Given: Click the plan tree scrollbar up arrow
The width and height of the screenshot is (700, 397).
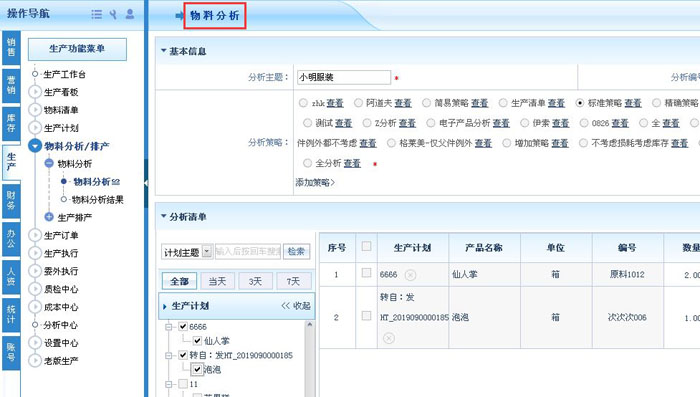Looking at the screenshot, I should click(x=309, y=325).
